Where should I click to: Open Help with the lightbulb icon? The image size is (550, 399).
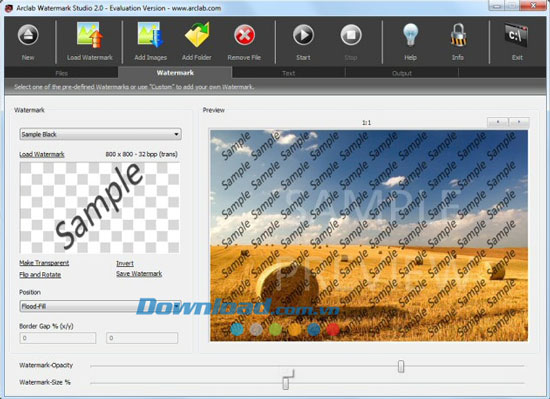(410, 35)
